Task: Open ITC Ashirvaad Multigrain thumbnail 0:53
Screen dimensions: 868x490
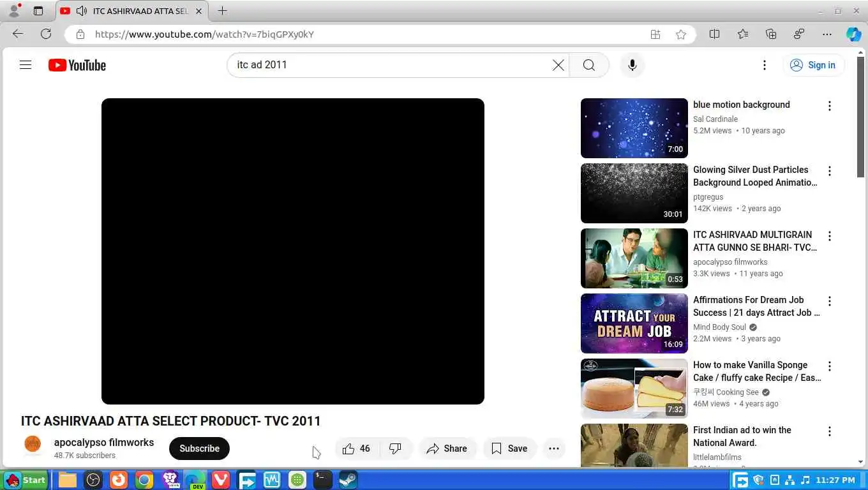Action: (634, 258)
